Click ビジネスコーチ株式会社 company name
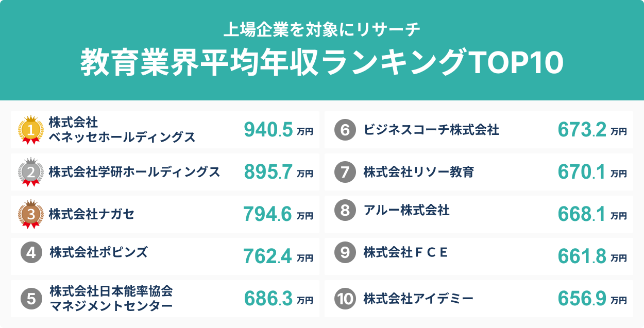Viewport: 644px width, 328px height. [431, 130]
